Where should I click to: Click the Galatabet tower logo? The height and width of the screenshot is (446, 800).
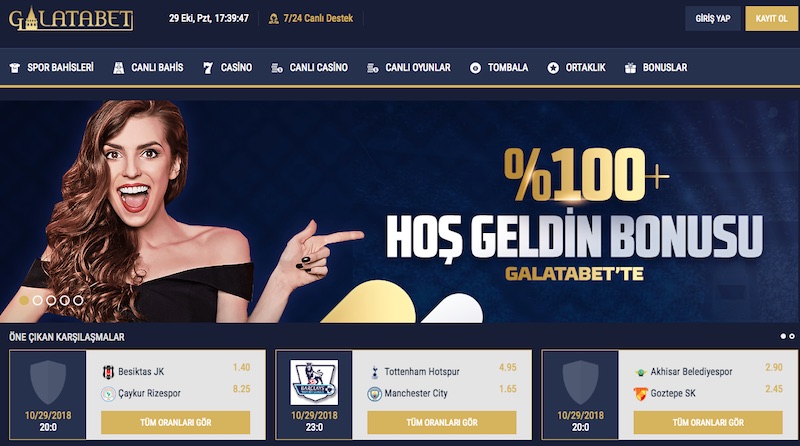(x=71, y=19)
